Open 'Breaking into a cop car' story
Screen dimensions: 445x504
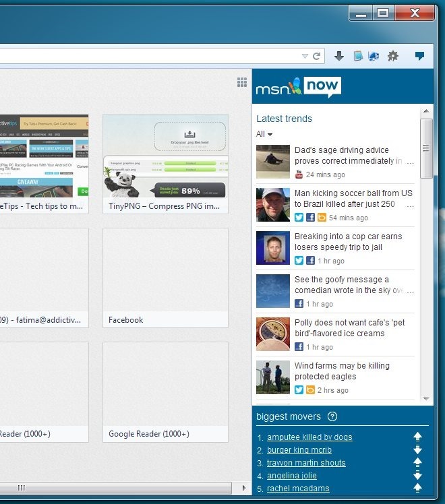coord(348,241)
